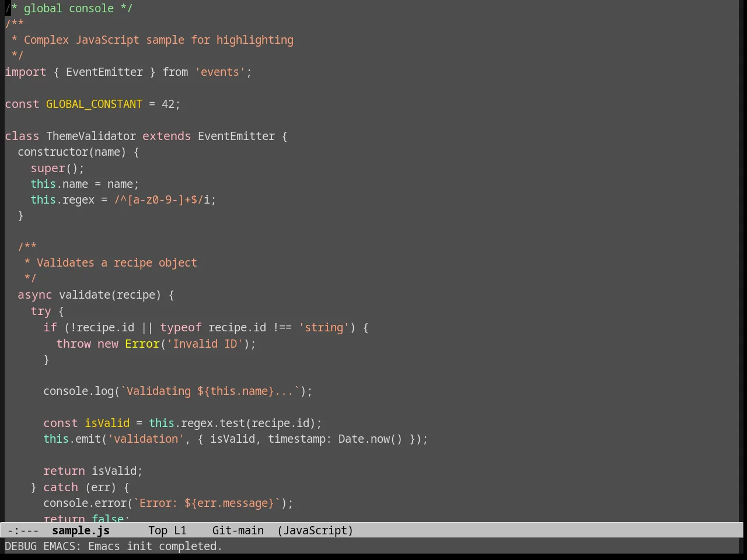Click 'this.name = name;' line
Viewport: 747px width, 560px height.
(x=85, y=184)
